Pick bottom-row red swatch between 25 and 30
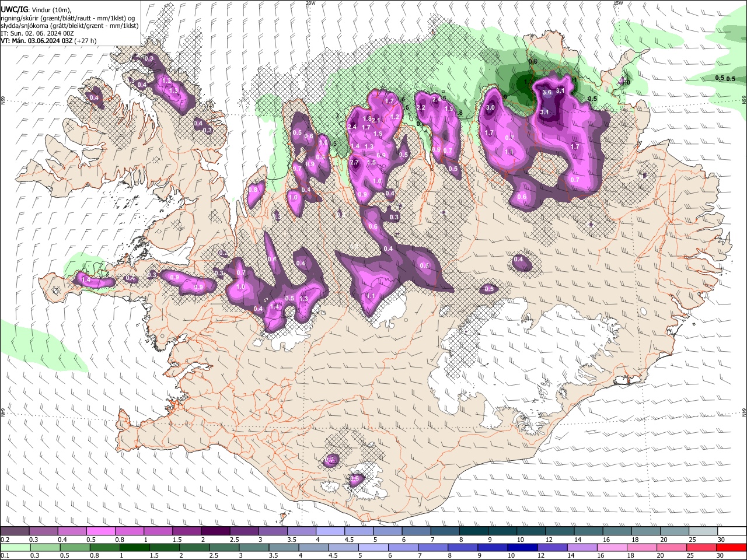 [x=701, y=547]
